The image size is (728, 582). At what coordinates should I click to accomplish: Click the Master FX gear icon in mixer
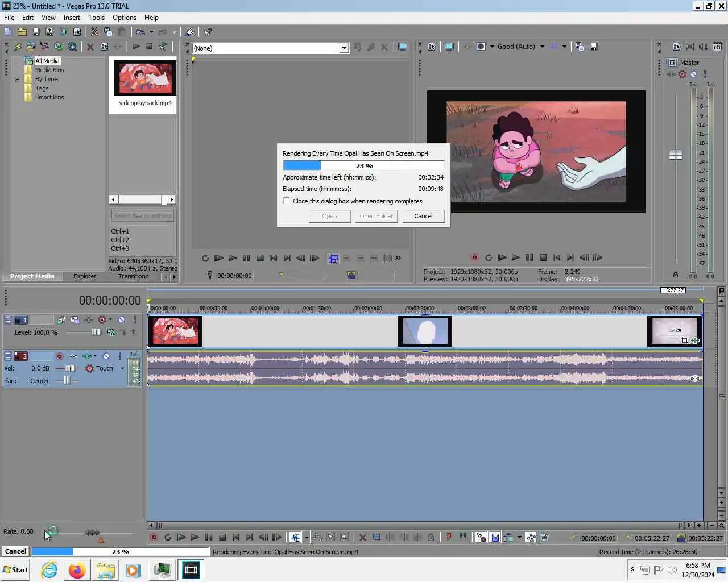tap(682, 74)
